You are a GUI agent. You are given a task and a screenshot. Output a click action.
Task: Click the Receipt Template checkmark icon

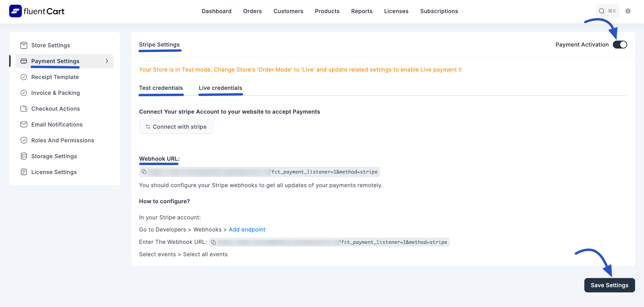tap(24, 77)
